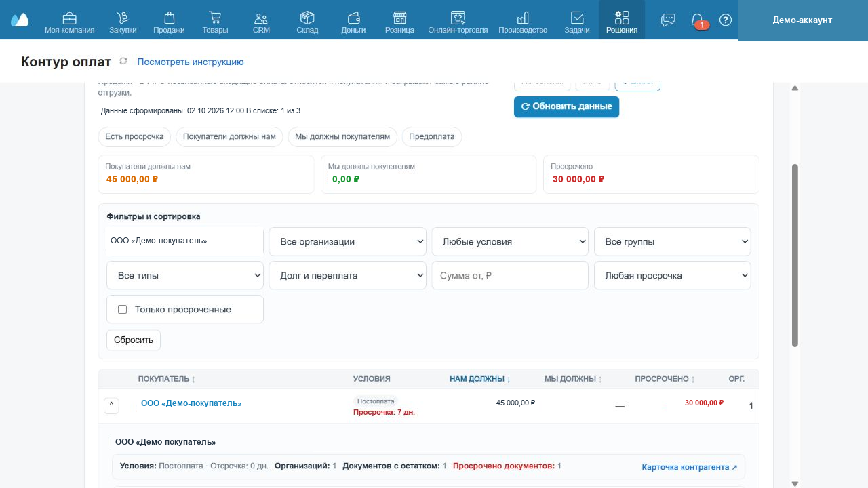Click the buyer search field with ООО «Демо-покупатель»

click(185, 241)
